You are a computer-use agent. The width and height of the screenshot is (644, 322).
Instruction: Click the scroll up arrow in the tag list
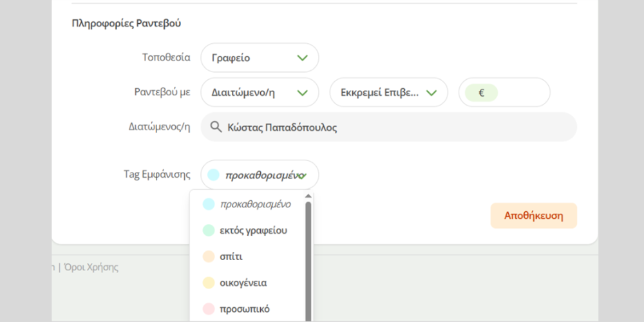click(x=308, y=196)
